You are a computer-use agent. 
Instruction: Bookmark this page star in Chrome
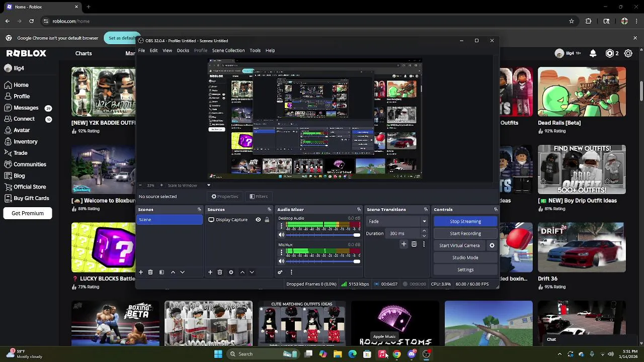click(572, 21)
